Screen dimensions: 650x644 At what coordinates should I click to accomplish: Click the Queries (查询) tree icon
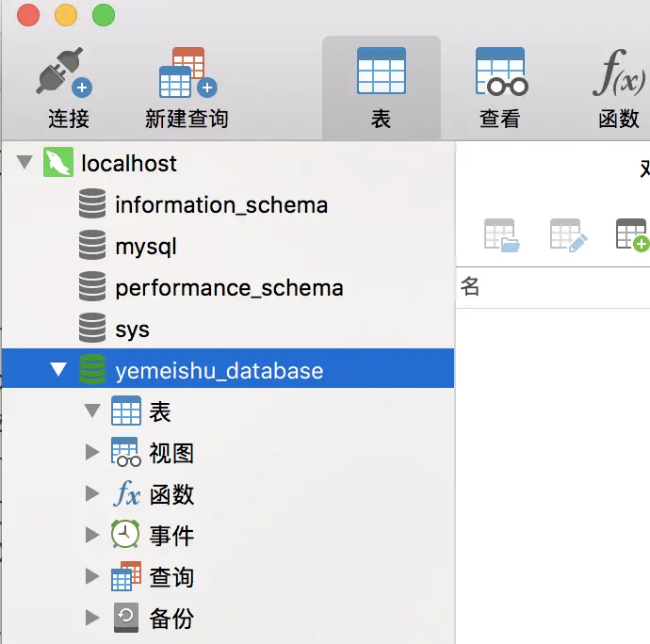(126, 576)
